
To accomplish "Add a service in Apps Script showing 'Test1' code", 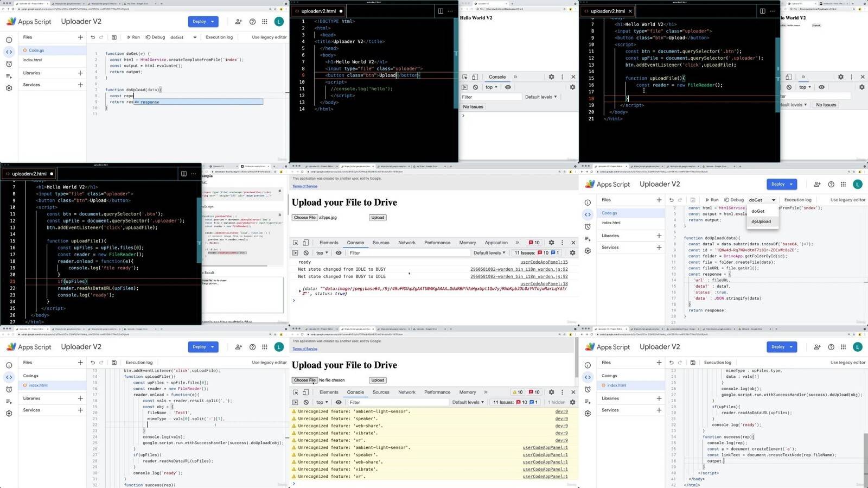I will click(80, 410).
